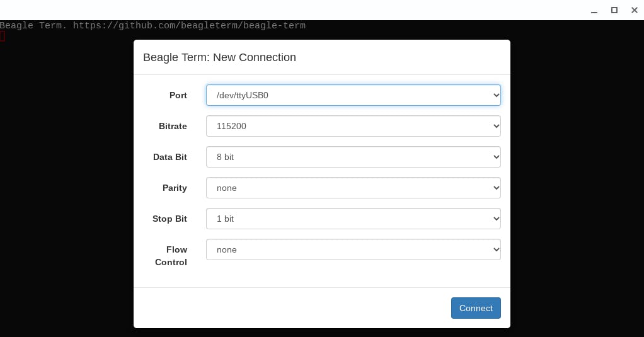Click the red terminal cursor block
644x337 pixels.
click(x=3, y=36)
